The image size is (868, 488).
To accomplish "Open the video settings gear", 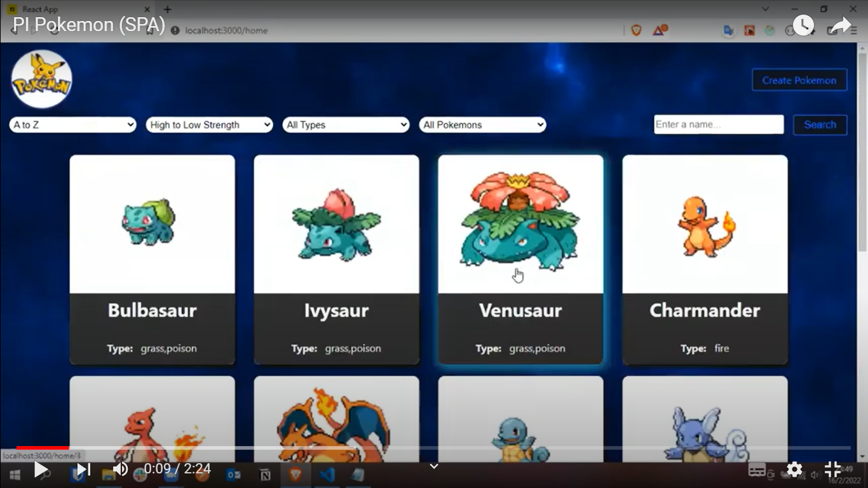I will coord(794,470).
